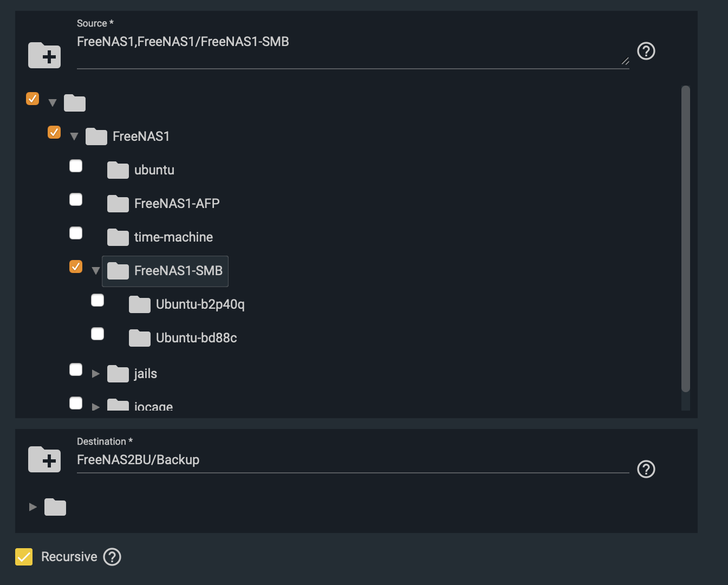Image resolution: width=728 pixels, height=585 pixels.
Task: Expand the Destination root folder arrow
Action: [x=33, y=507]
